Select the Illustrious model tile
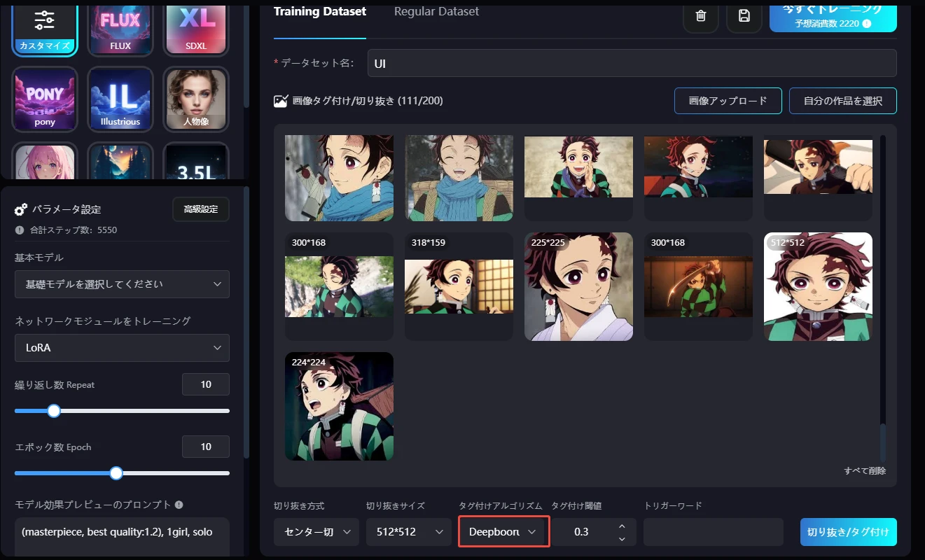Image resolution: width=925 pixels, height=560 pixels. [x=120, y=99]
